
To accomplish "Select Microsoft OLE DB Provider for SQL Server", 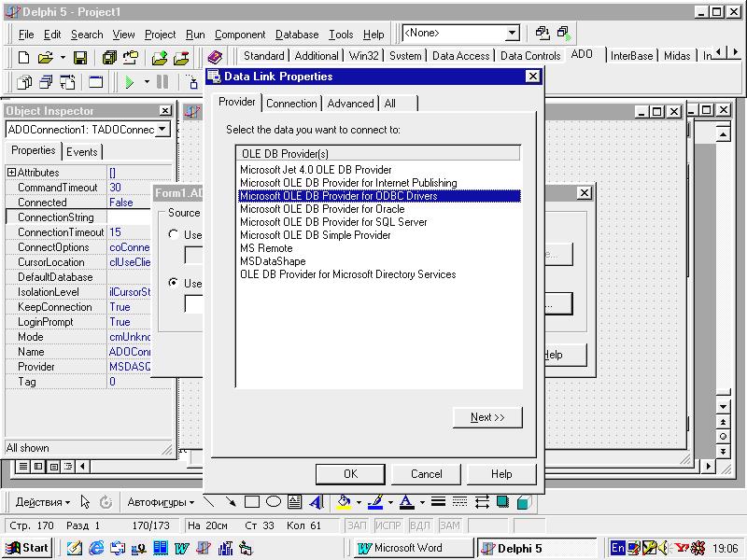I will (333, 222).
